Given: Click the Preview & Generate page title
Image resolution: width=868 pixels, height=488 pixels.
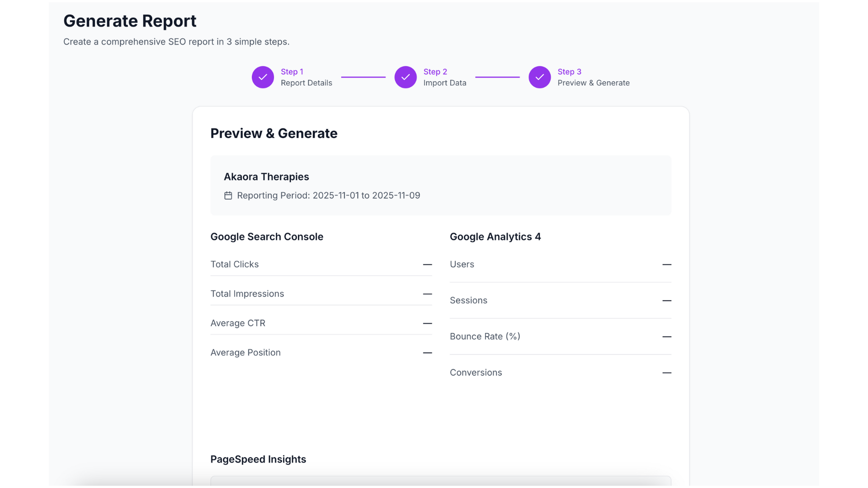Looking at the screenshot, I should coord(274,133).
